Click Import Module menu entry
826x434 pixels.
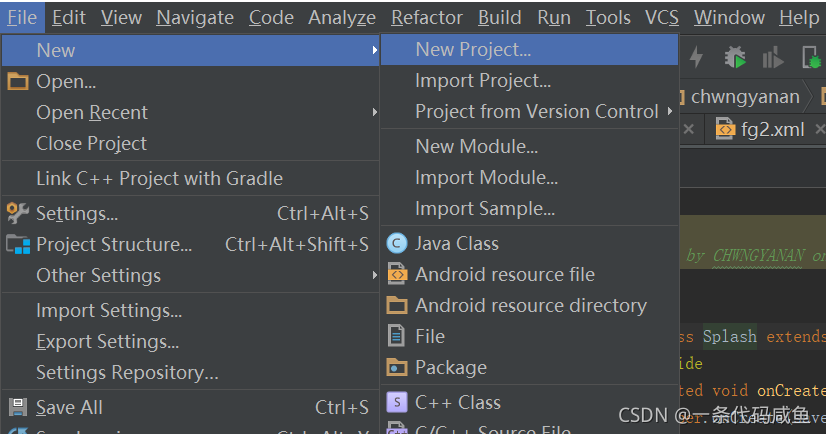click(486, 177)
